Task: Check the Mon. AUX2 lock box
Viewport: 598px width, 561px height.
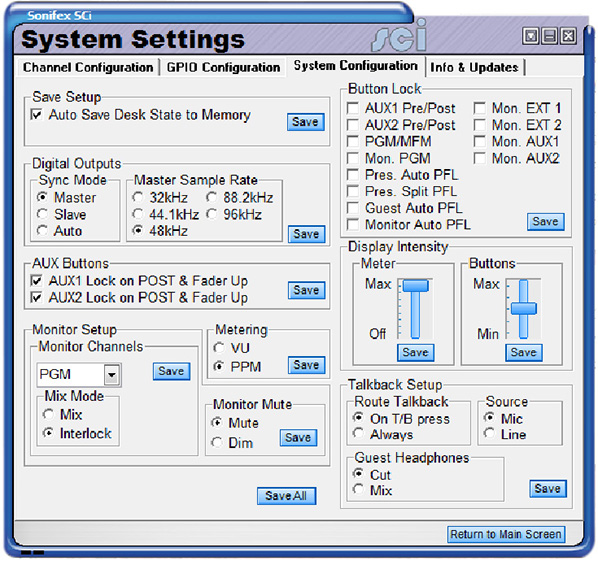Action: (x=479, y=158)
